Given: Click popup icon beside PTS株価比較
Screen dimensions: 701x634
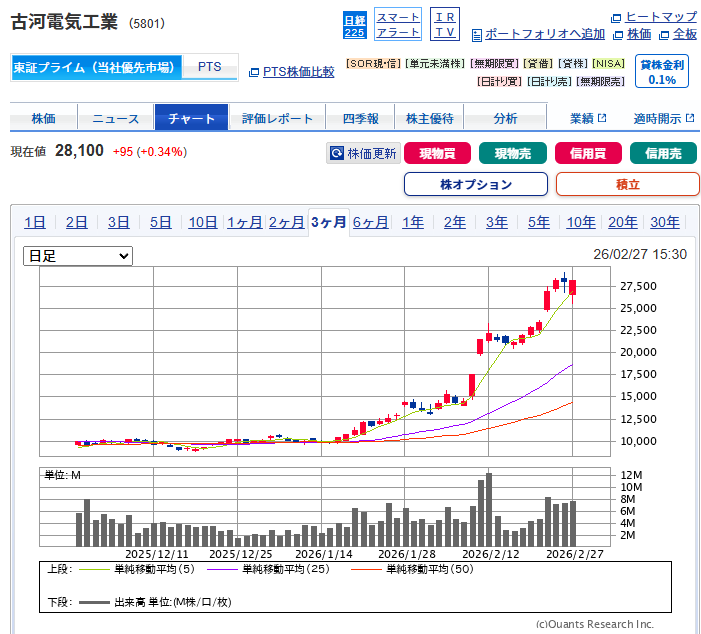Looking at the screenshot, I should point(253,72).
